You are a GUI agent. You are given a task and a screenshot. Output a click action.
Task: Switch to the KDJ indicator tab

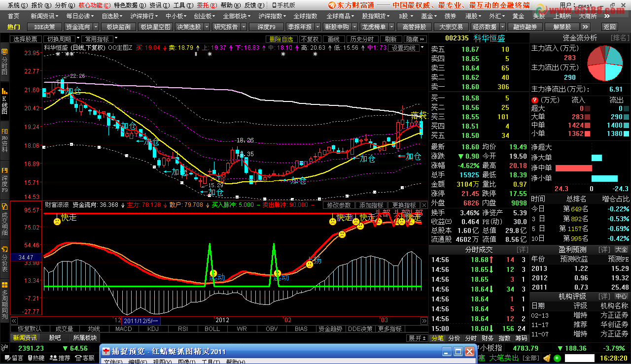(153, 329)
